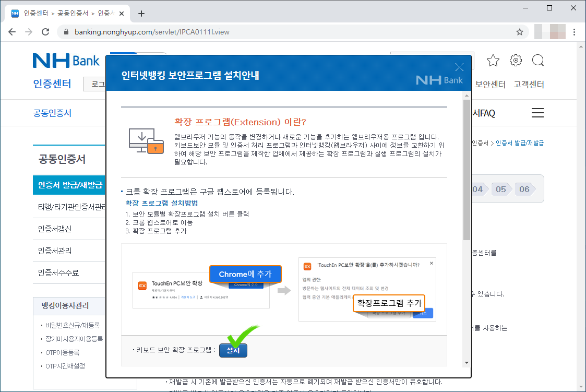This screenshot has width=586, height=392.
Task: Open OTP이용등록 link
Action: coord(63,352)
